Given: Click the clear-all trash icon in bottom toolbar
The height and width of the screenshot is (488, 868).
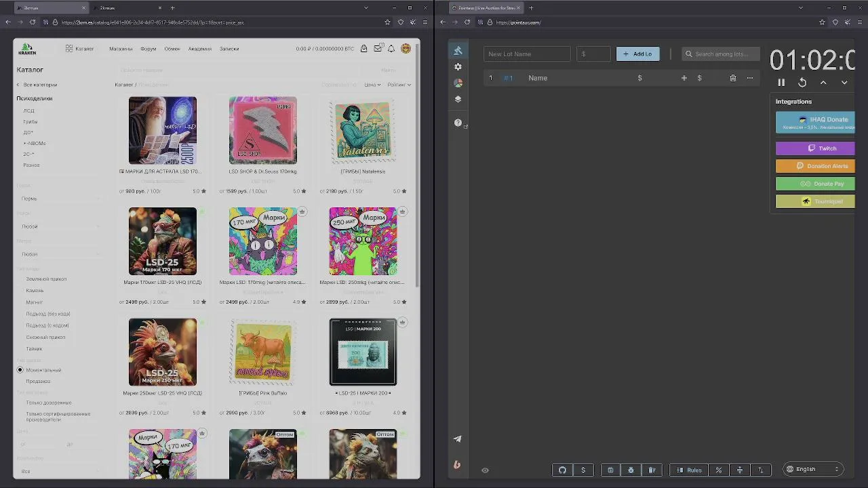Looking at the screenshot, I should (x=652, y=470).
